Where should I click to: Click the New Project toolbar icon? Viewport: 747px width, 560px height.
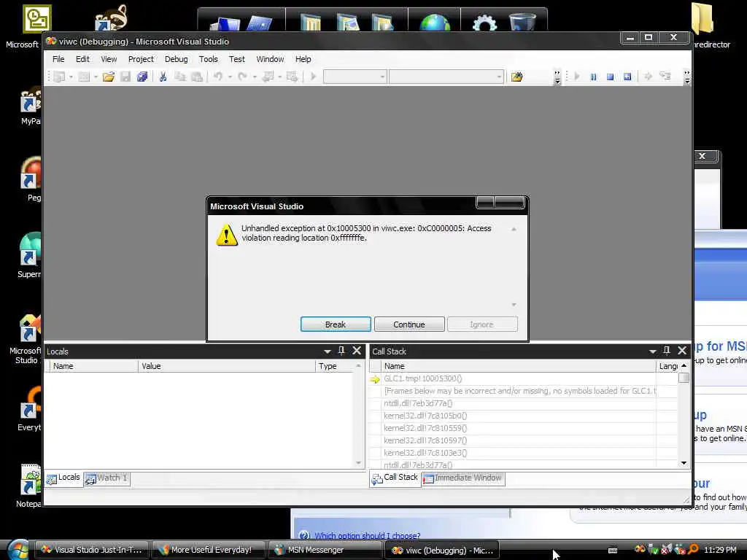59,77
